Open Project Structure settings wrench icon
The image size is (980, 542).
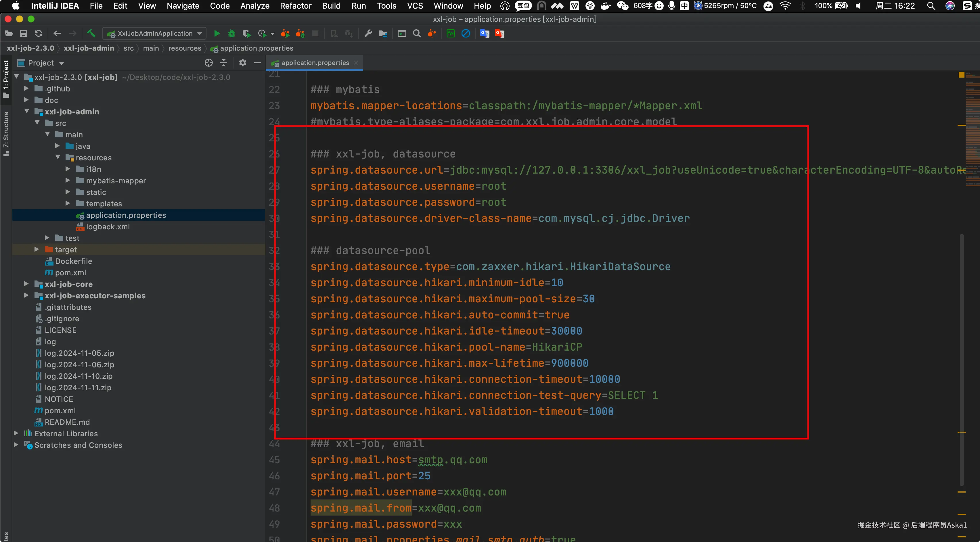368,33
